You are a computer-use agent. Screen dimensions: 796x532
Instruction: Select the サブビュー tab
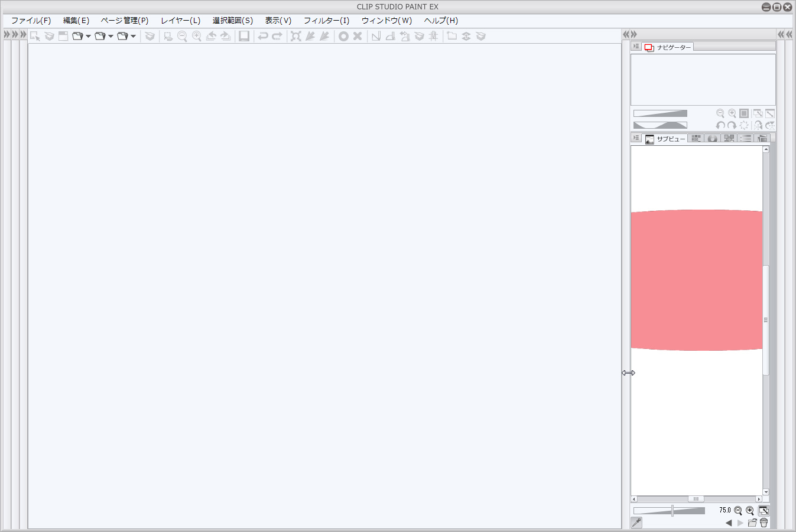pyautogui.click(x=665, y=139)
